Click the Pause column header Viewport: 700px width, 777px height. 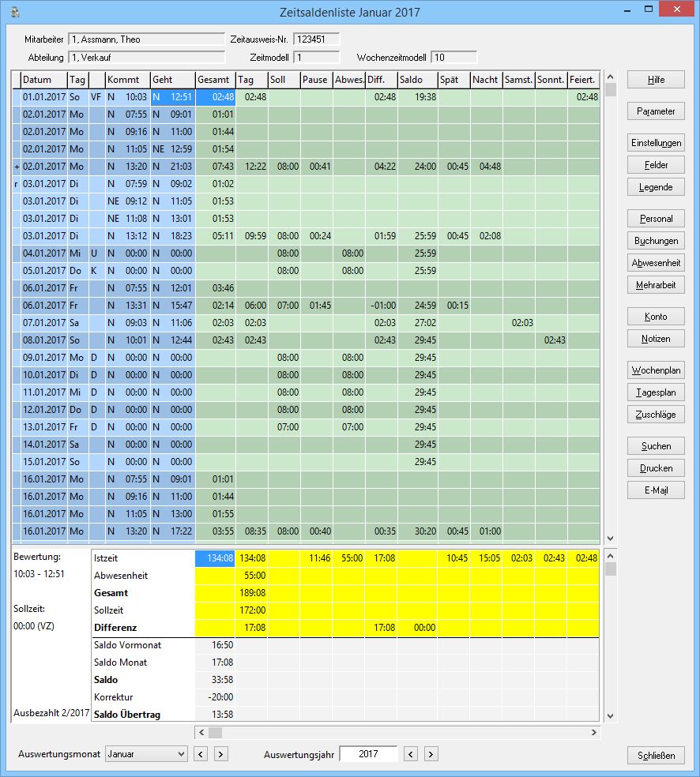point(317,79)
